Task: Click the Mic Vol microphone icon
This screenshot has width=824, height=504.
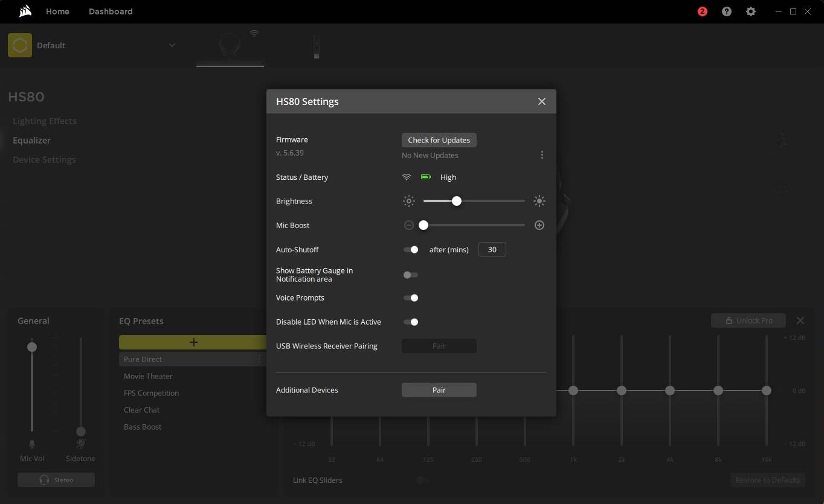Action: point(32,444)
